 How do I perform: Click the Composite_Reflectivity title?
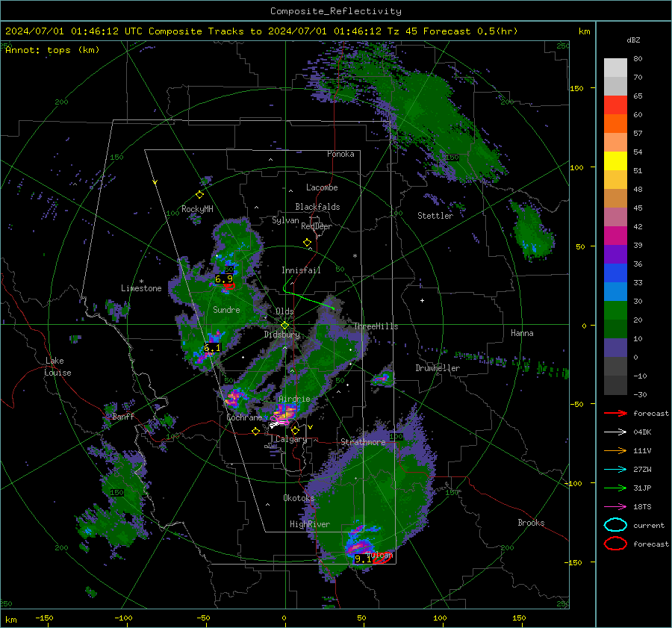[336, 11]
